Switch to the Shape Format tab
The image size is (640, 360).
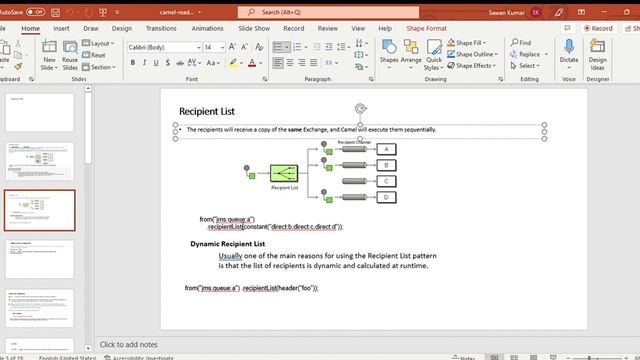[427, 28]
